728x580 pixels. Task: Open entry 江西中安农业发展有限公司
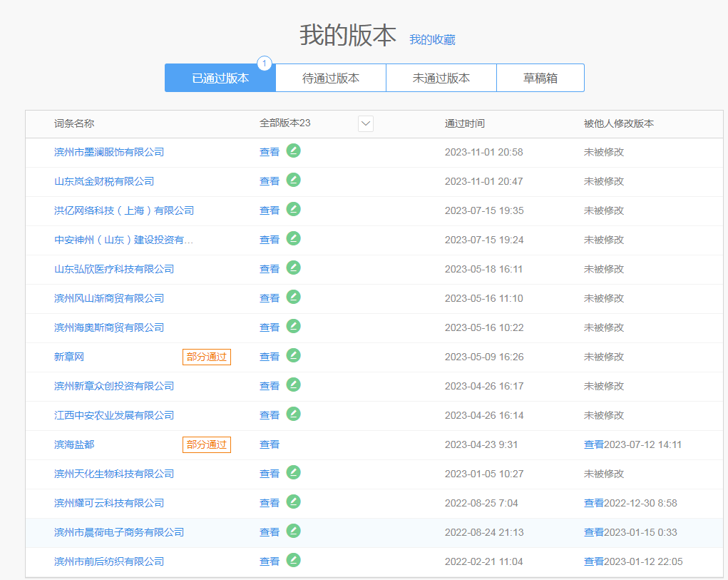point(114,416)
